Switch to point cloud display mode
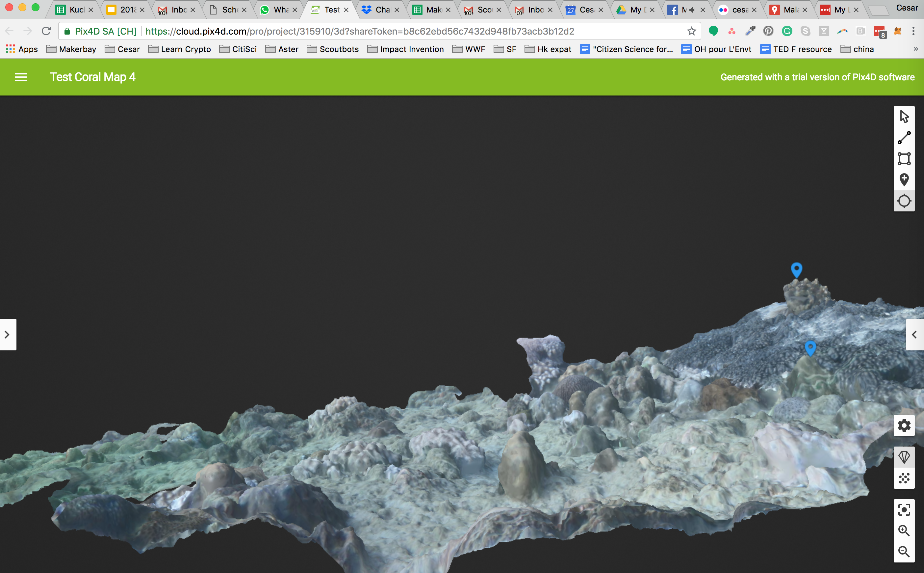The image size is (924, 573). pos(904,478)
